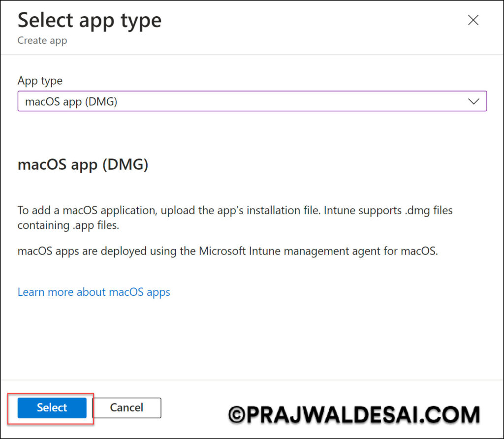Image resolution: width=504 pixels, height=439 pixels.
Task: Click the paragraph about uploading .dmg files
Action: [x=235, y=218]
